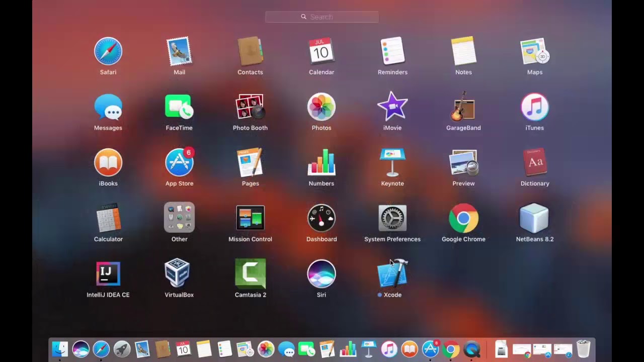644x362 pixels.
Task: Open Numbers from the Dock
Action: [x=348, y=349]
